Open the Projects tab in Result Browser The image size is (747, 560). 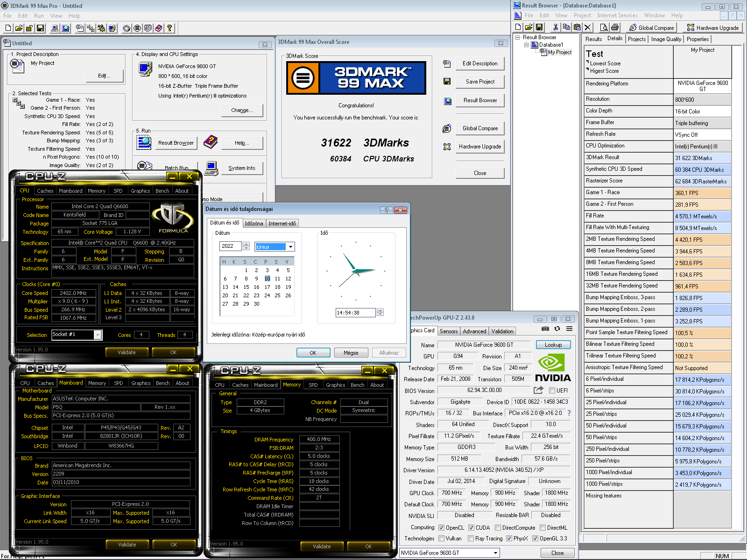point(637,39)
